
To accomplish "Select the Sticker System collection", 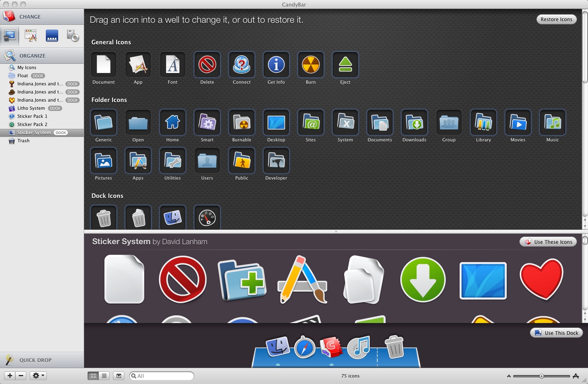I will click(x=42, y=132).
